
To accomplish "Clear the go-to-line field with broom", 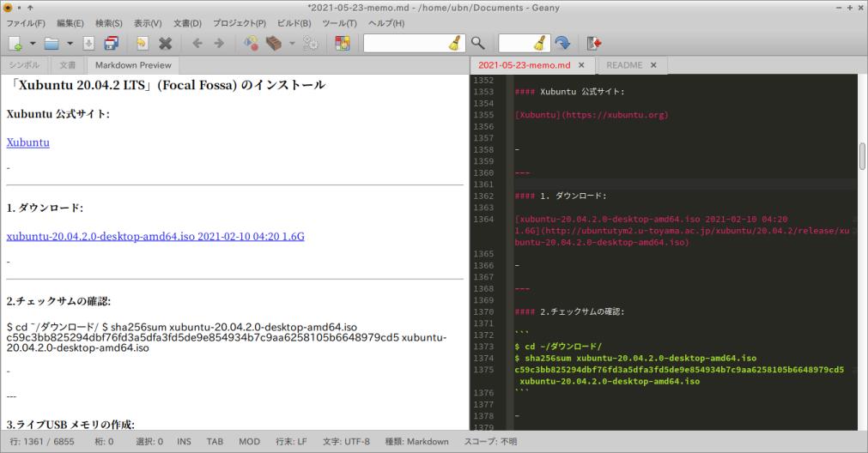I will coord(540,43).
